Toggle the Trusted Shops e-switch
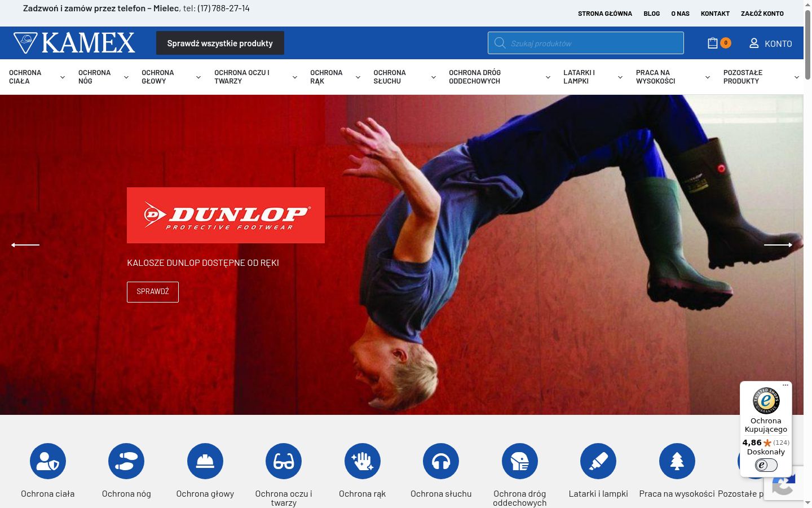The height and width of the screenshot is (508, 812). (766, 465)
